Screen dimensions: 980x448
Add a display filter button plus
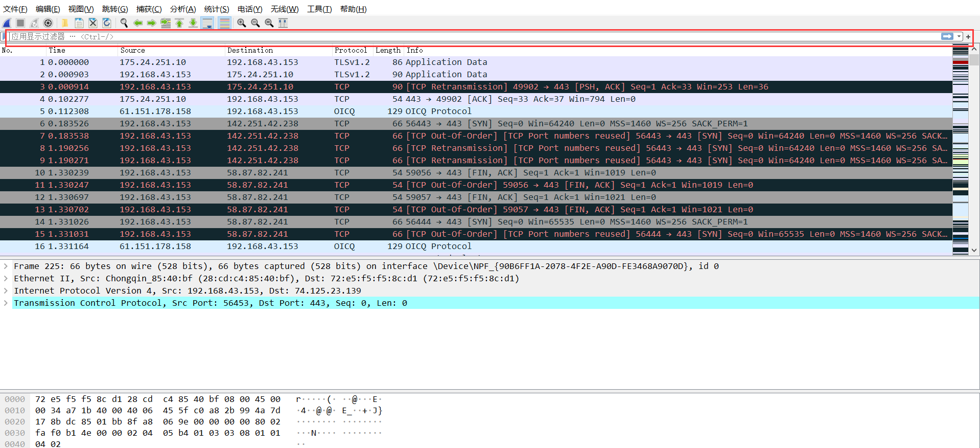pos(968,37)
